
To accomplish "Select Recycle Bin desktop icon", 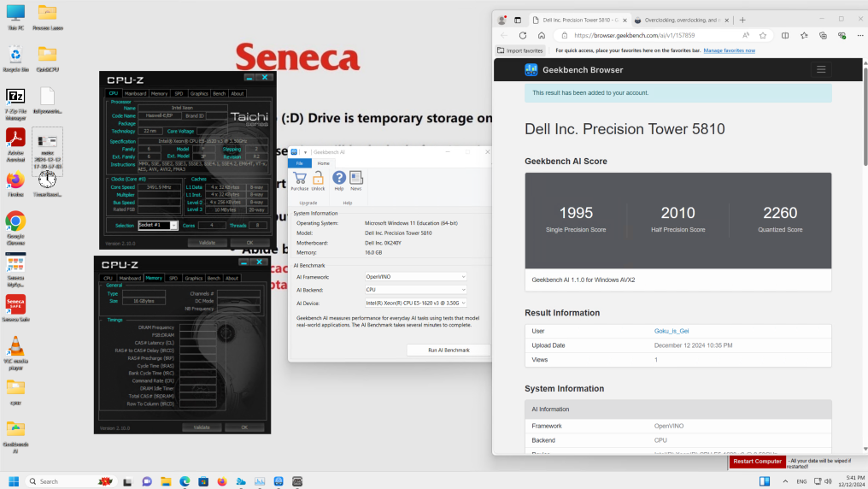I will click(x=15, y=59).
